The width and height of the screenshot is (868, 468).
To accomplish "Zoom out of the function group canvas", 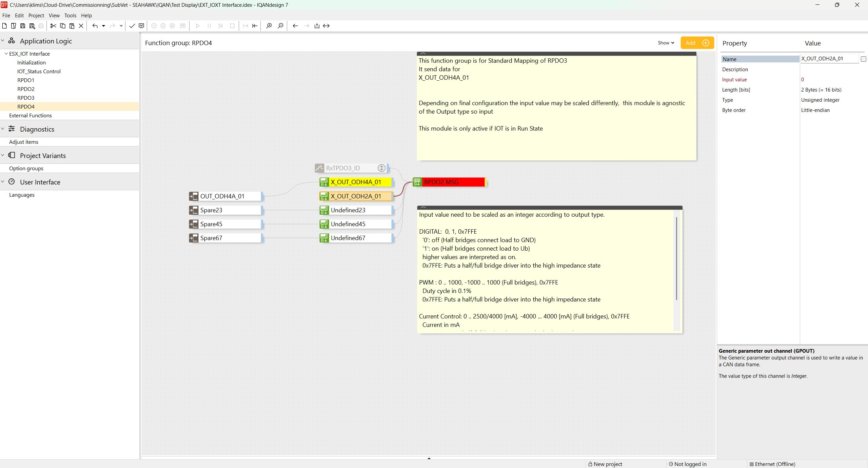I will click(280, 26).
